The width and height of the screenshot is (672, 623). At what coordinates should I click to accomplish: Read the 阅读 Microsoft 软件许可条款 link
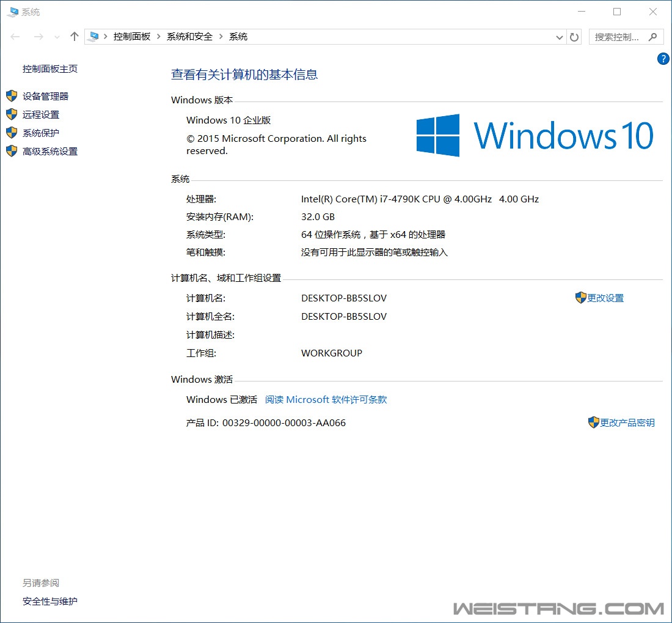[x=326, y=400]
